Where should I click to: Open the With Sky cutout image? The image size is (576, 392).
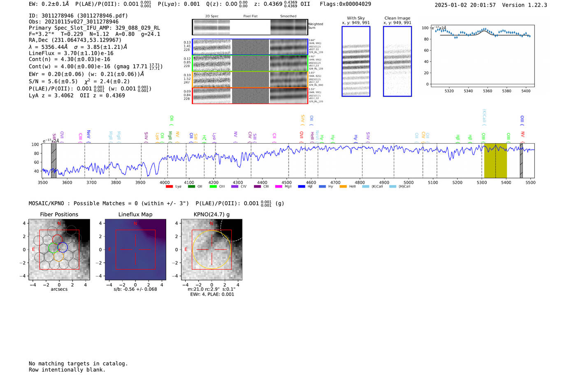pos(356,61)
